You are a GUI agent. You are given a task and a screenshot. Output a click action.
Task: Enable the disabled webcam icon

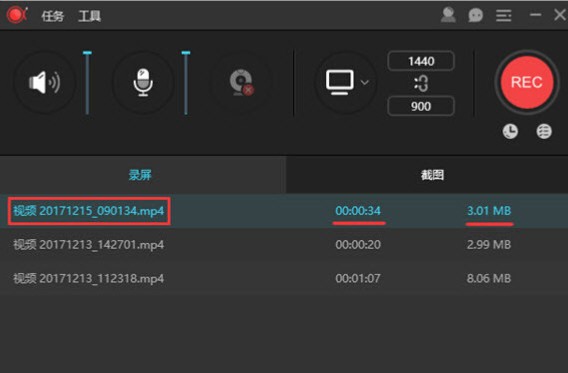point(242,83)
